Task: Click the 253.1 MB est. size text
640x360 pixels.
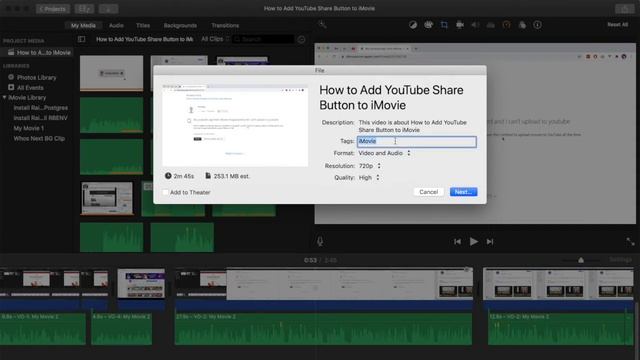Action: (x=232, y=176)
